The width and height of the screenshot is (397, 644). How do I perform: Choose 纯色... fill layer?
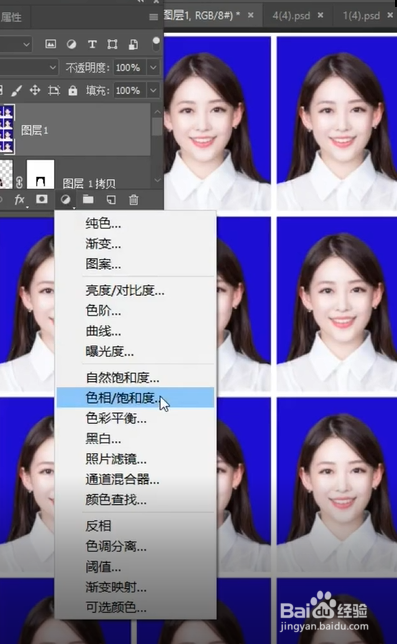(x=135, y=223)
